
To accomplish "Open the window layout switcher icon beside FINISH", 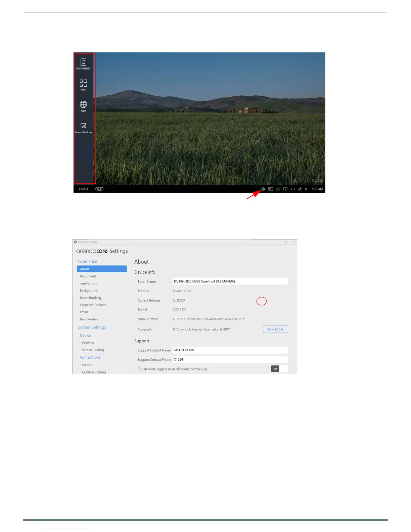I will 99,189.
